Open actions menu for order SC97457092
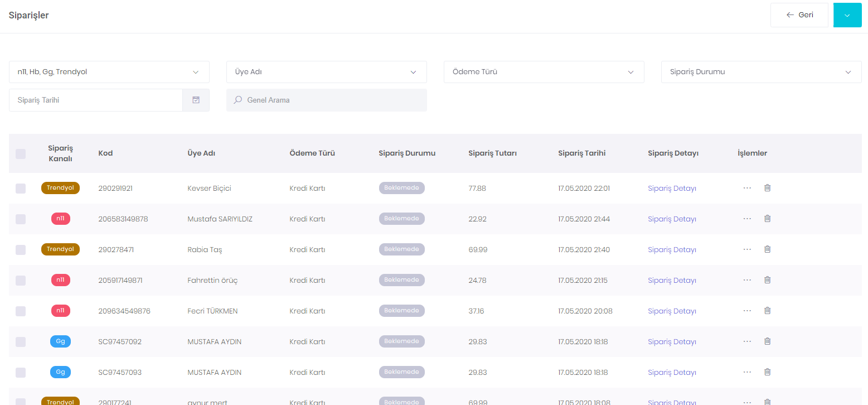The image size is (868, 405). point(747,341)
